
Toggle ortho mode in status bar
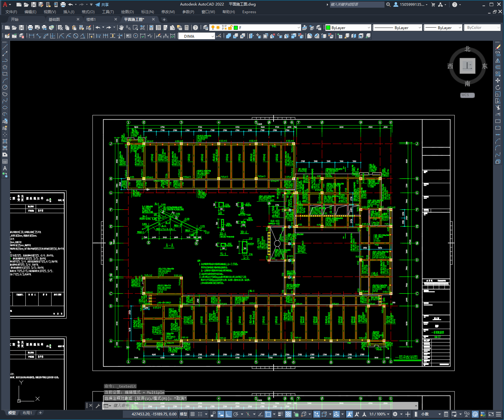[x=229, y=414]
